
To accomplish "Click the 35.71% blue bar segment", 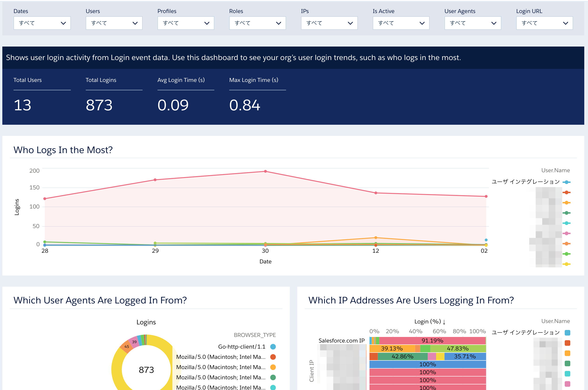I will point(465,356).
